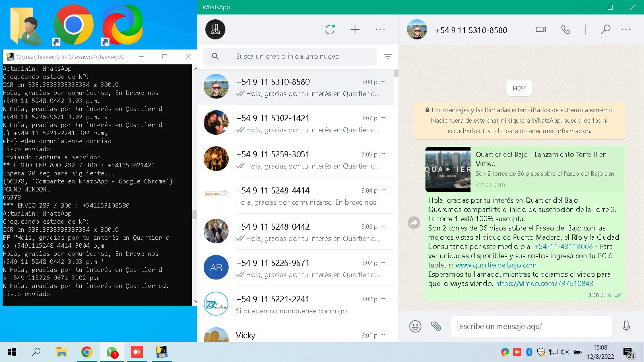Open the emoji picker
644x362 pixels.
pos(415,326)
